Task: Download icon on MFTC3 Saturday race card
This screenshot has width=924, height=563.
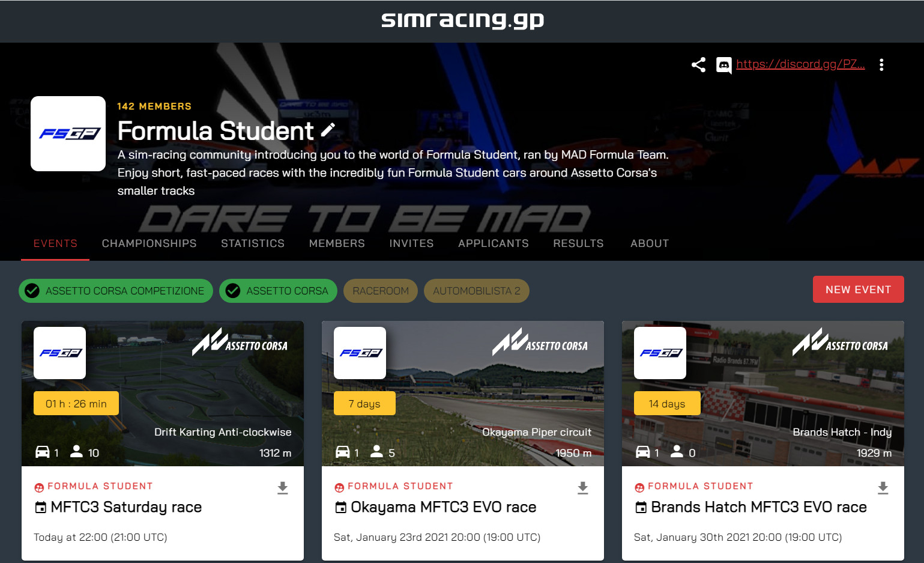Action: (x=283, y=488)
